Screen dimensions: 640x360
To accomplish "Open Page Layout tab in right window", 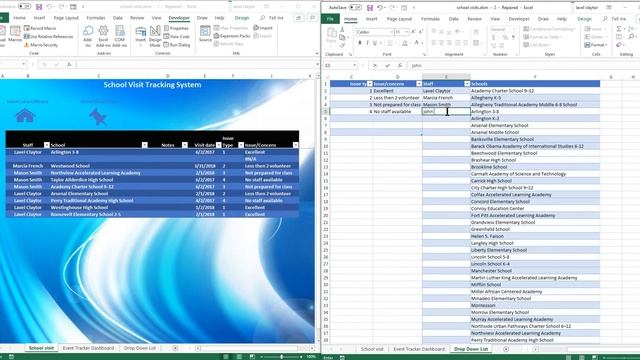I will point(399,19).
